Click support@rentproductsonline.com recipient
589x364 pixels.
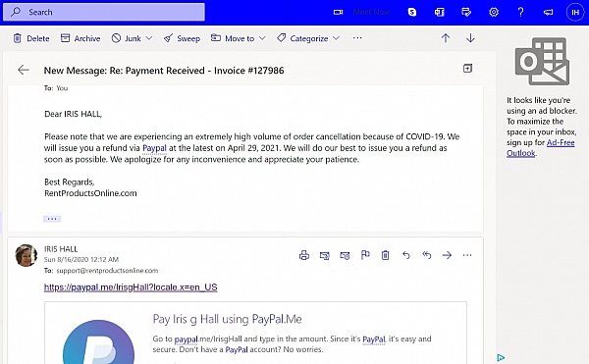[107, 271]
